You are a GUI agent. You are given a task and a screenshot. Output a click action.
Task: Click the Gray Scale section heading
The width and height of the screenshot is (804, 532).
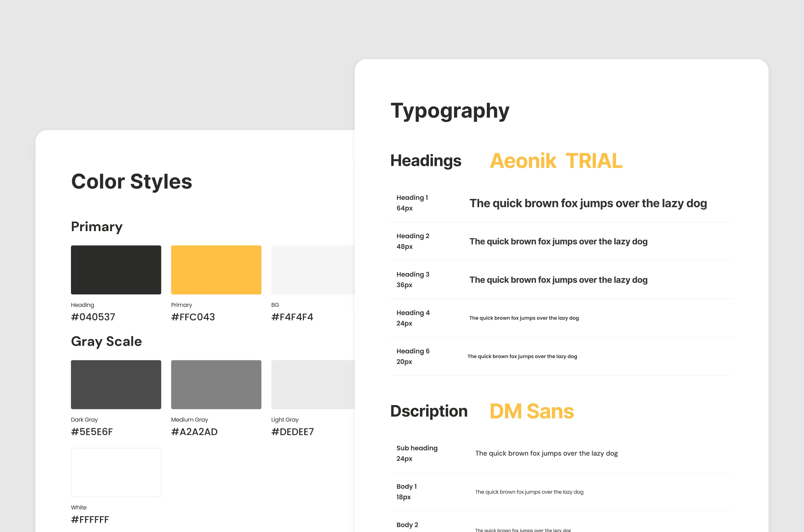click(106, 341)
